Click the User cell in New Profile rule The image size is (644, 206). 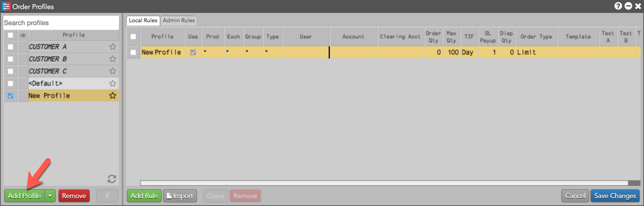click(306, 52)
